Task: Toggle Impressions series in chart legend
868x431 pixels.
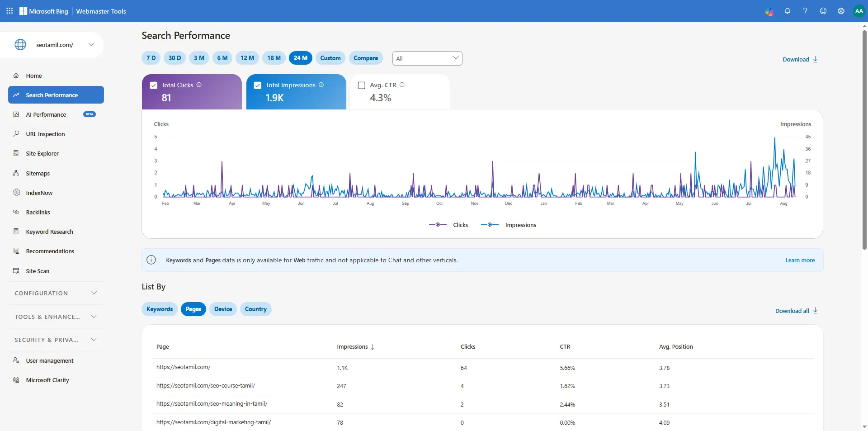Action: point(509,225)
